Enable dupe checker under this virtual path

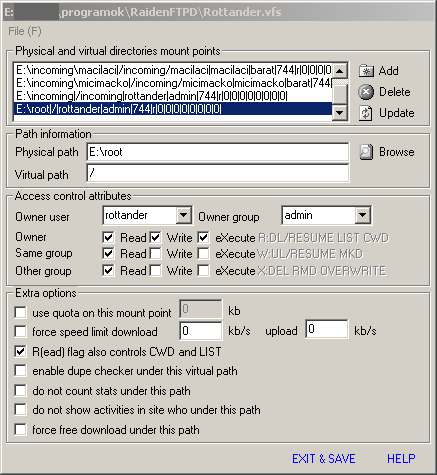click(x=20, y=371)
